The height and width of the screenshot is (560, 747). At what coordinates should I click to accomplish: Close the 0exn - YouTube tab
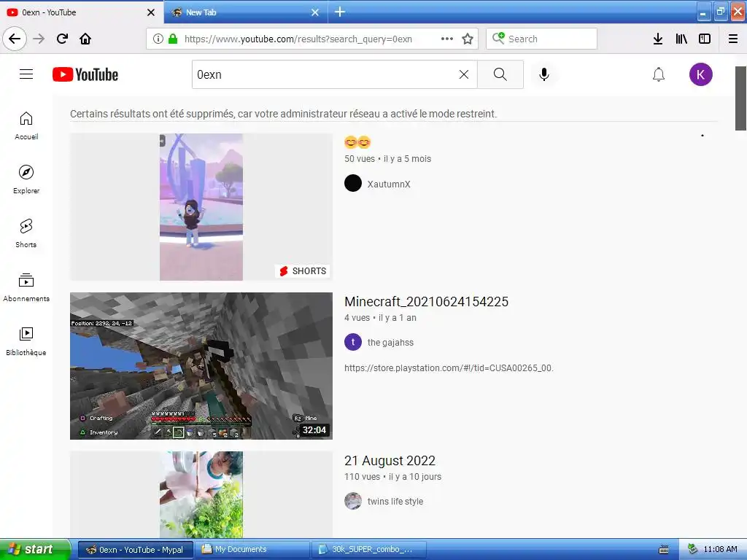150,12
